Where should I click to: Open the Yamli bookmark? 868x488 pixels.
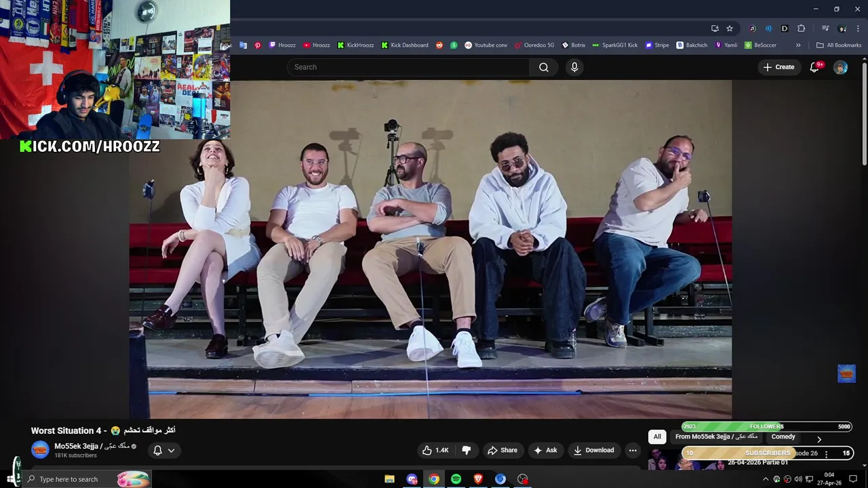pyautogui.click(x=726, y=45)
